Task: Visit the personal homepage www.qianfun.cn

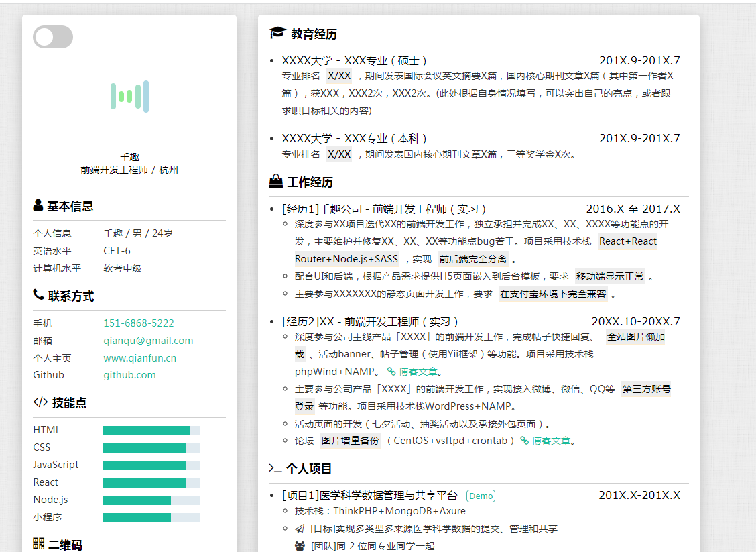Action: (141, 358)
